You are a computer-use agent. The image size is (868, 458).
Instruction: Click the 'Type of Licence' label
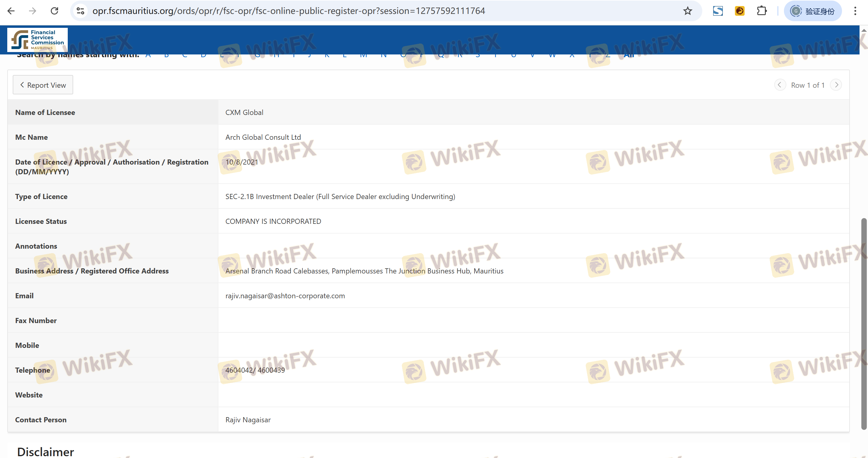point(41,197)
